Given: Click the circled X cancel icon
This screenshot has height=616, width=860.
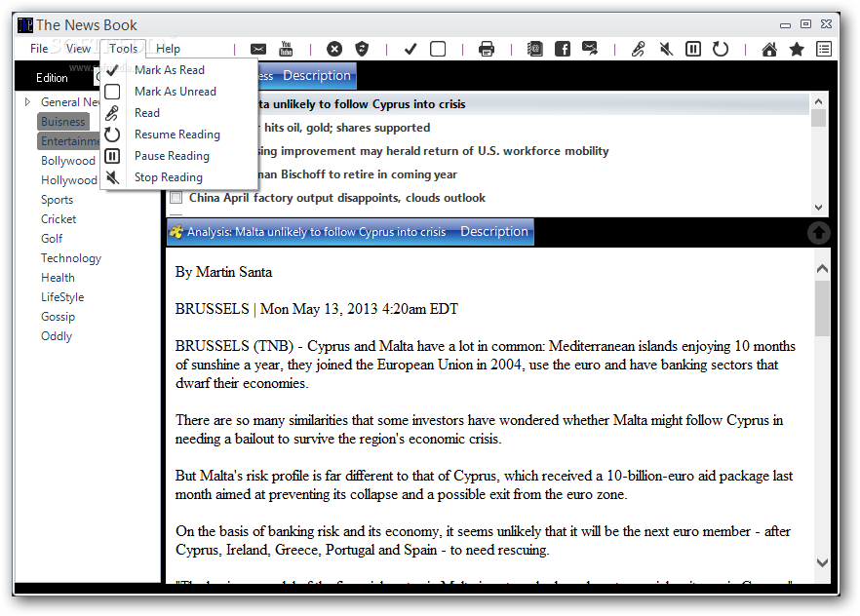Looking at the screenshot, I should (x=334, y=50).
